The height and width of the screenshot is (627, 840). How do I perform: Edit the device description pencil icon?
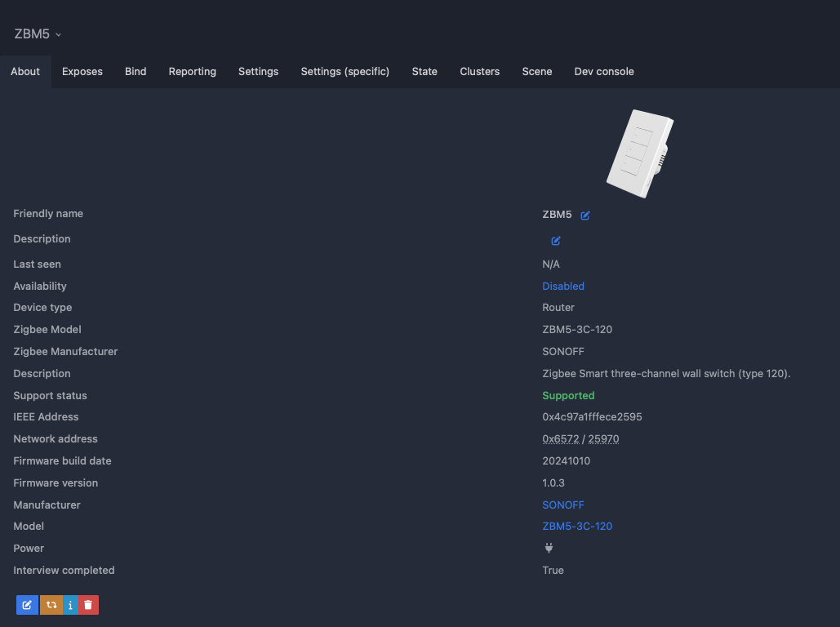click(556, 241)
